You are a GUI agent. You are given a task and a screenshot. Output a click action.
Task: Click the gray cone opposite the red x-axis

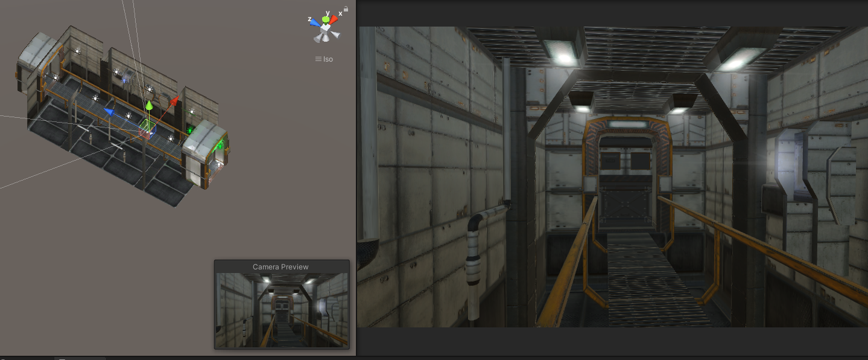(318, 37)
